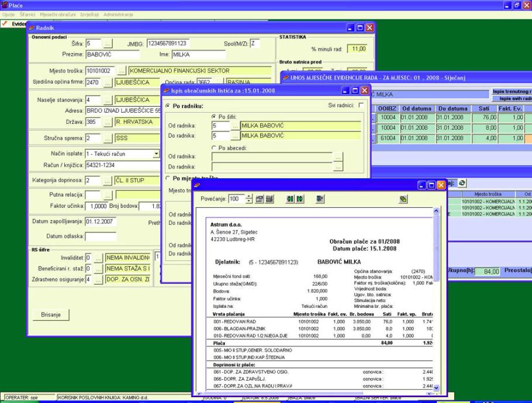Screen dimensions: 532x403
Task: Click Ispis svih radnika button
Action: 512,98
